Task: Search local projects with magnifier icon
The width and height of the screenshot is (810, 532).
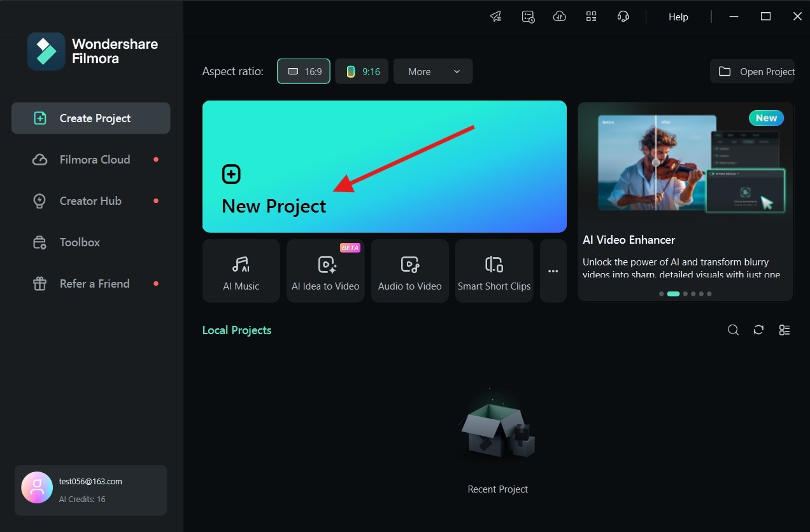Action: [x=734, y=330]
